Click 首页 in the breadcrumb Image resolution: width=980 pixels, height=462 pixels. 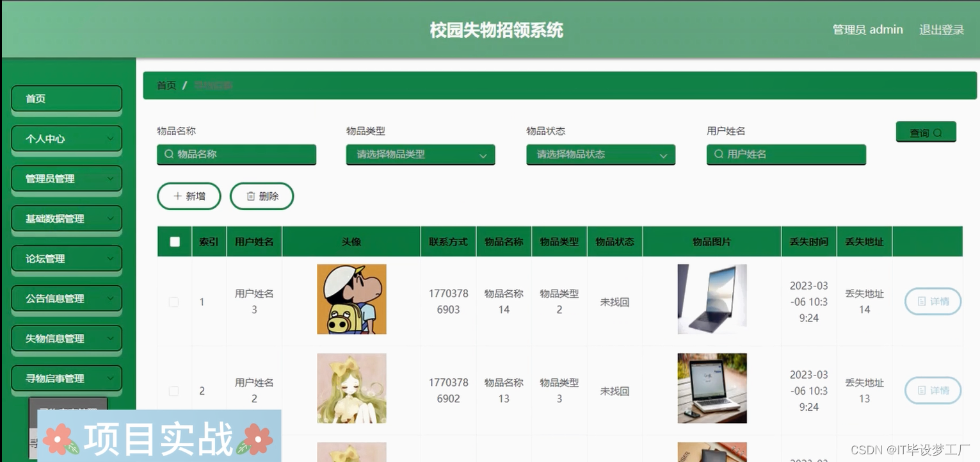coord(166,85)
